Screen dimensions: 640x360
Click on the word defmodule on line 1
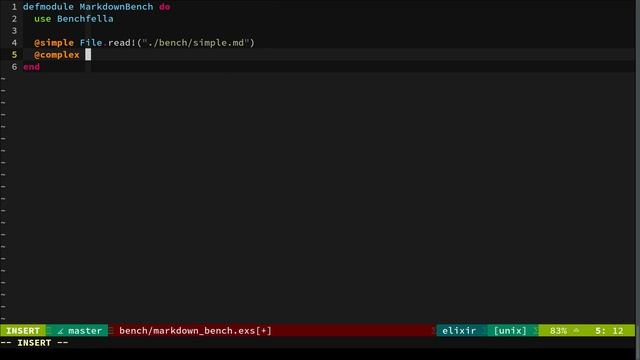pos(48,7)
